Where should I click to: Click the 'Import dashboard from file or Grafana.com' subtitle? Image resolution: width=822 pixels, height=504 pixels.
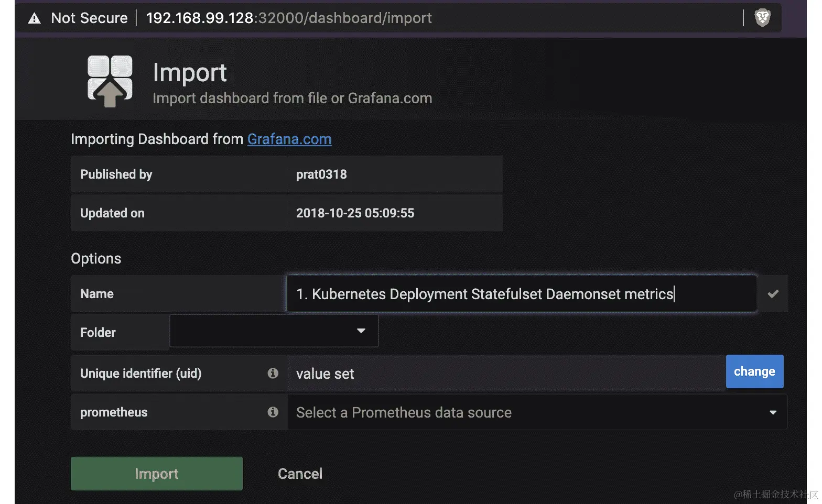293,98
